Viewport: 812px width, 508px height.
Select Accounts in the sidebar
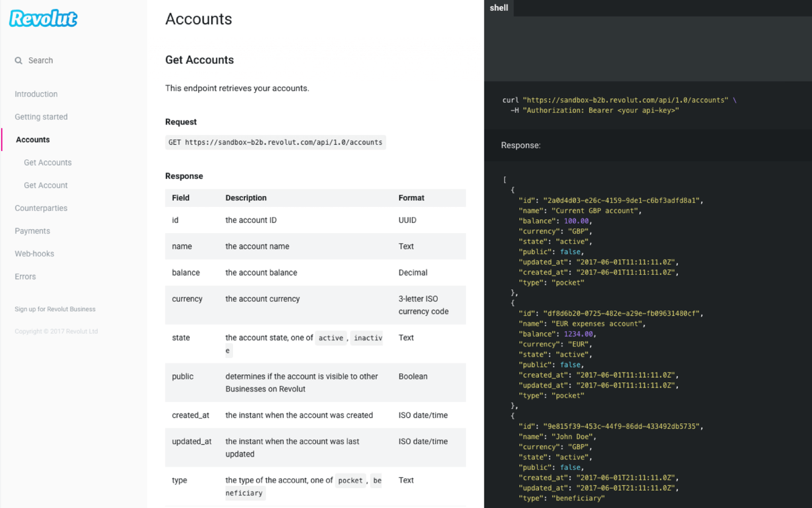point(32,140)
